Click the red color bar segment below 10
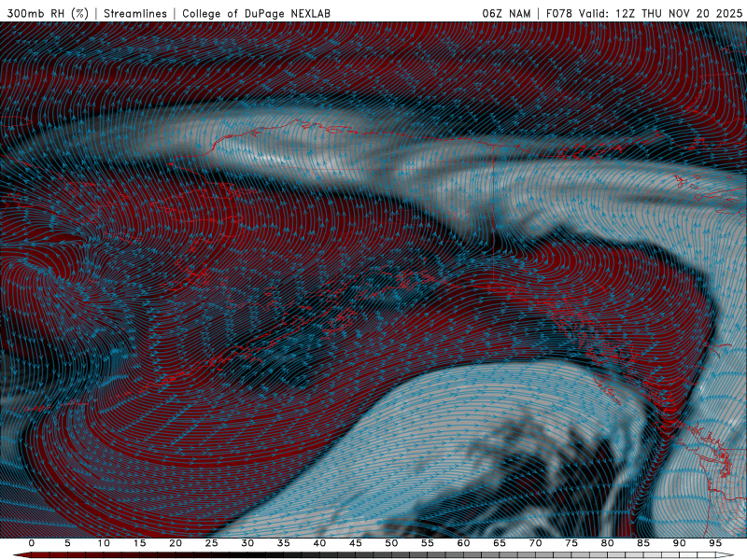The width and height of the screenshot is (747, 560). coord(110,555)
